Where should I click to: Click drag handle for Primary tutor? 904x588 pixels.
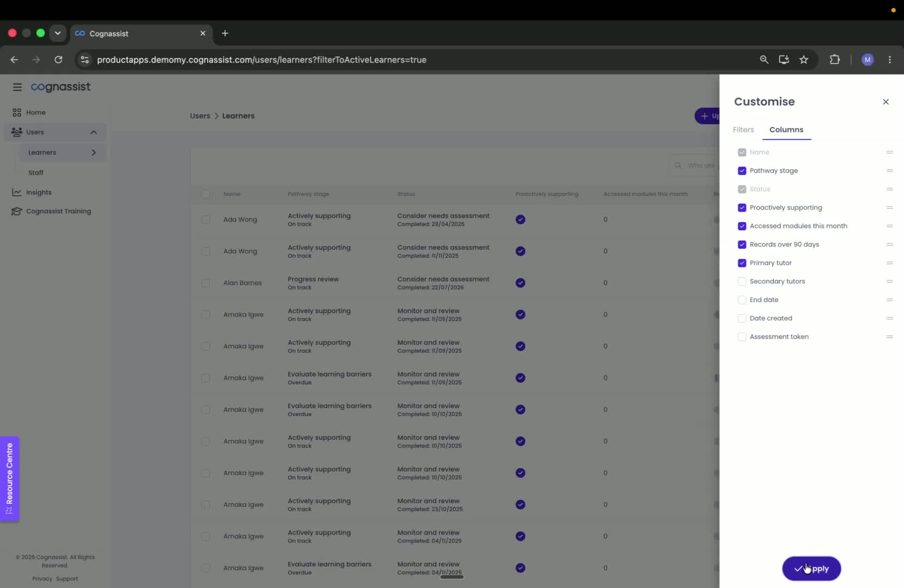pyautogui.click(x=889, y=264)
